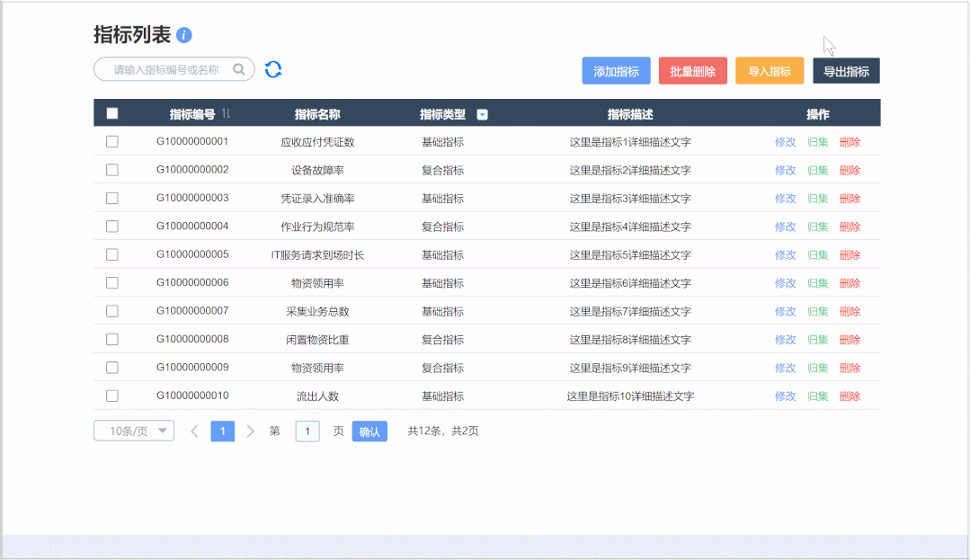This screenshot has width=970, height=560.
Task: Click 归集 for 闲置物资比重
Action: coord(818,340)
